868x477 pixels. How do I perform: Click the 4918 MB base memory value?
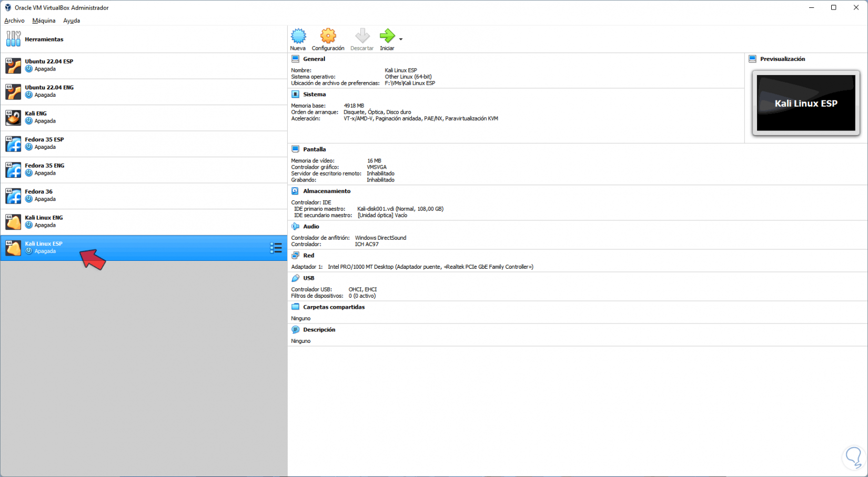[x=354, y=106]
